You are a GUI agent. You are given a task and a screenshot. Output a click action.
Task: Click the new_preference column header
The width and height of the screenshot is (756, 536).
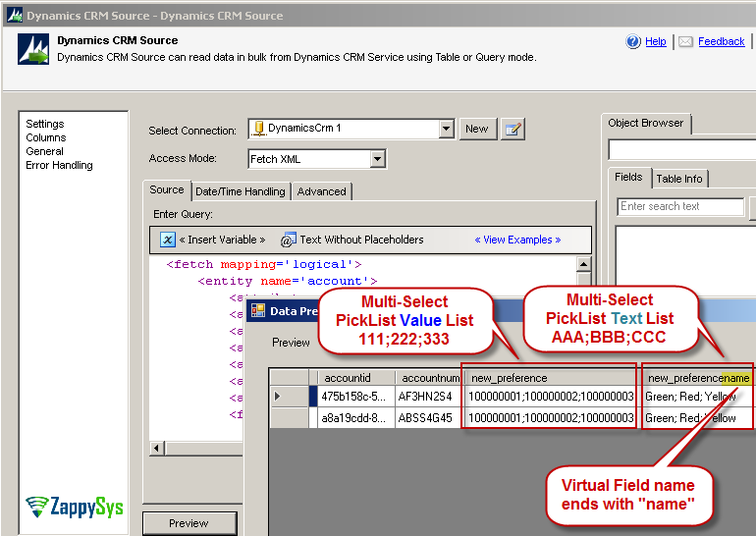pos(549,378)
